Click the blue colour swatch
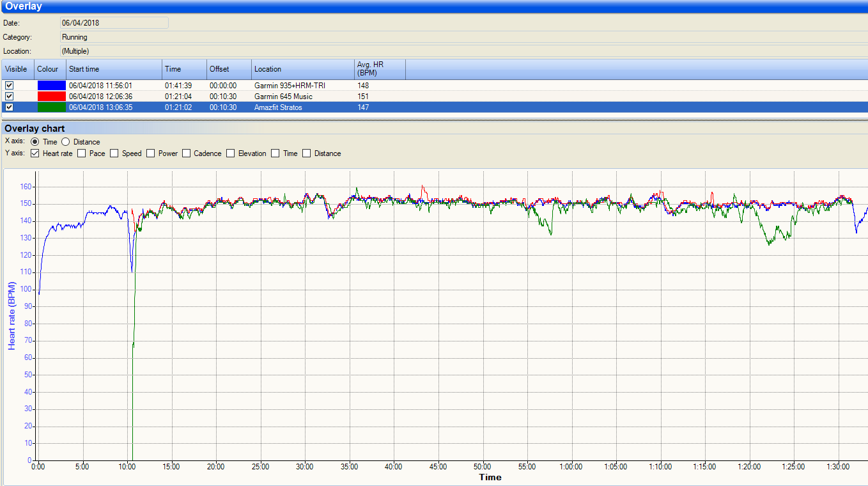Viewport: 868px width, 486px height. click(x=51, y=85)
